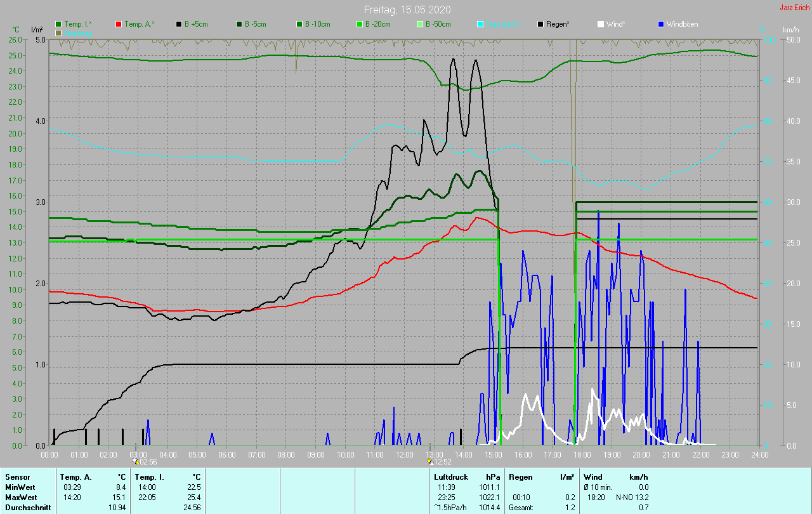
Task: Click the swatch next to Temp. I.*
Action: (x=58, y=24)
